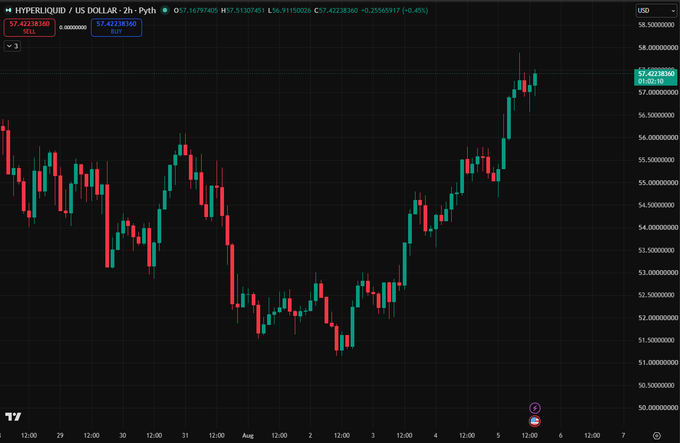Click the 58.00000000 price axis label
This screenshot has height=443, width=680.
click(658, 48)
